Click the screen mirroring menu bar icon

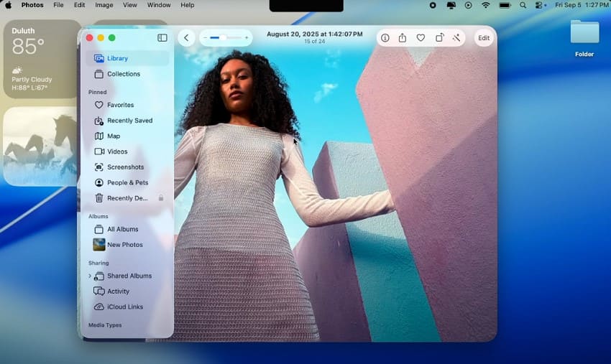pyautogui.click(x=451, y=5)
